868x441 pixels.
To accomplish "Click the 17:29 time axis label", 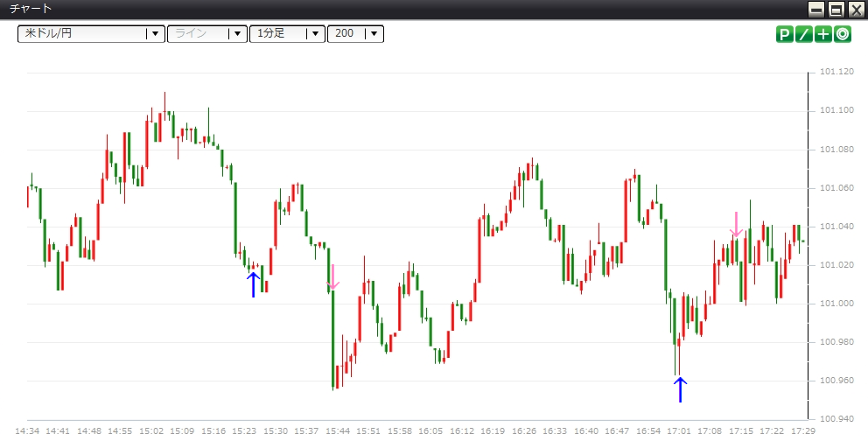I will 803,431.
